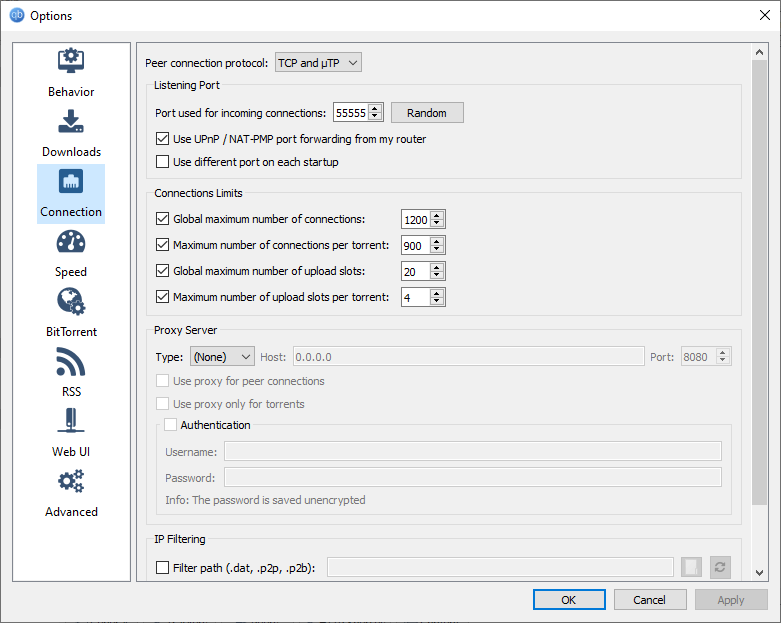Enable the Filter path checkbox

click(x=162, y=568)
